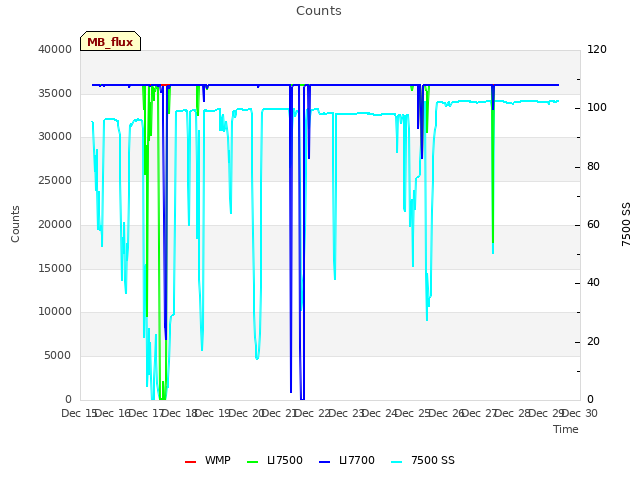This screenshot has height=480, width=640.
Task: Click the blue LI7700 legend swatch
Action: 324,461
